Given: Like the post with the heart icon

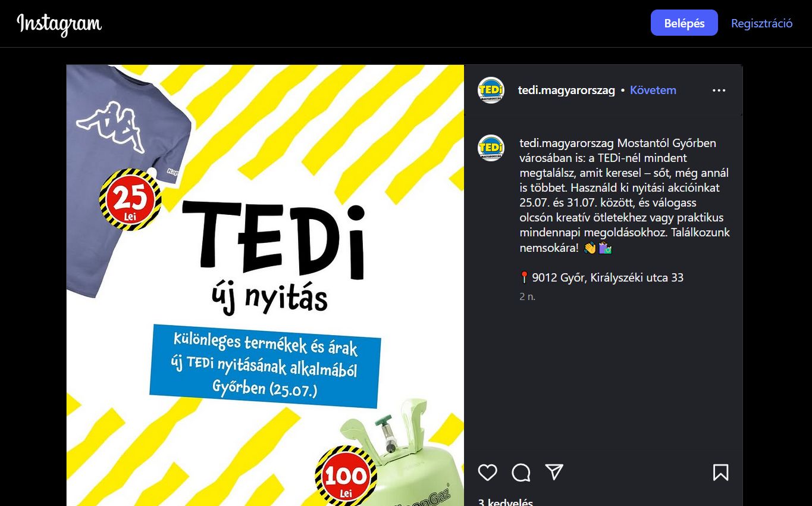Looking at the screenshot, I should (x=487, y=472).
